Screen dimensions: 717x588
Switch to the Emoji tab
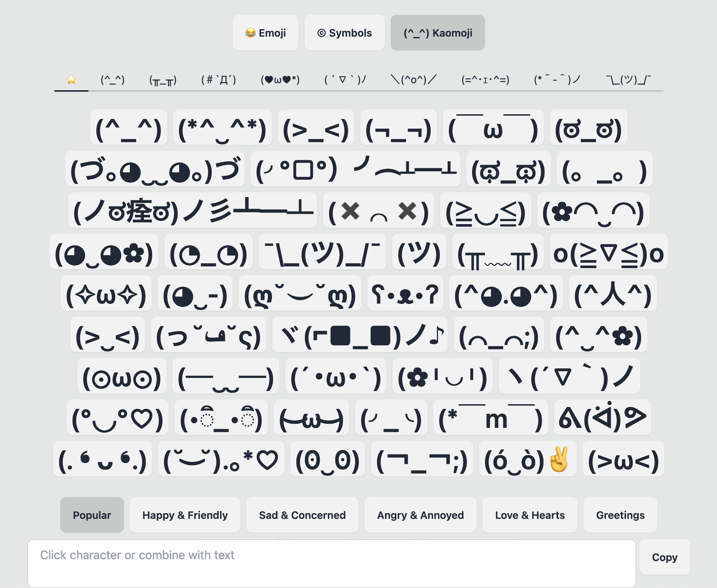265,33
